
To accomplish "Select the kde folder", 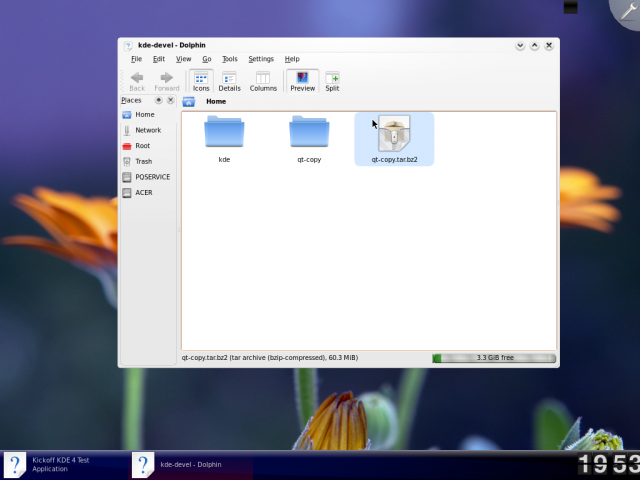I will 224,136.
